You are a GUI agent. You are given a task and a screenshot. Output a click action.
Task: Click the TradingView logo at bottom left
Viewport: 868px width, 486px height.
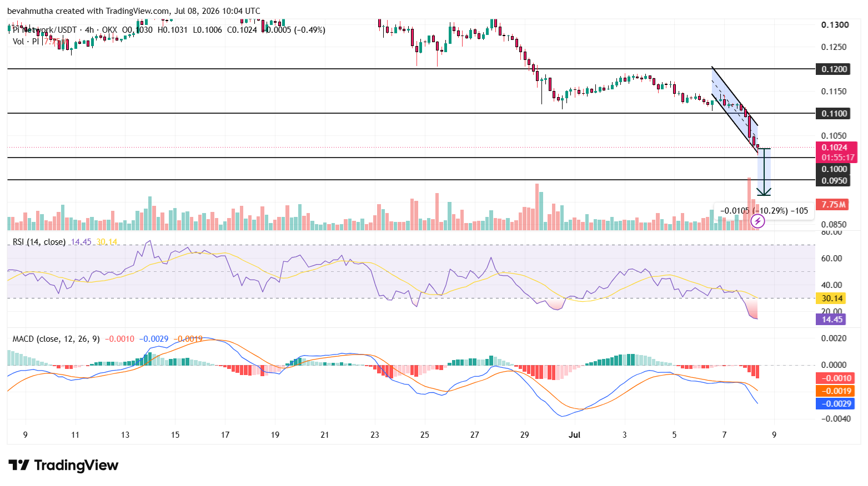(x=63, y=465)
